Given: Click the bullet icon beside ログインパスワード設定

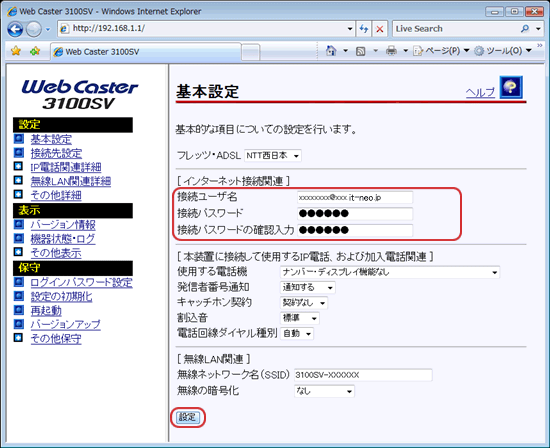Looking at the screenshot, I should pos(19,282).
